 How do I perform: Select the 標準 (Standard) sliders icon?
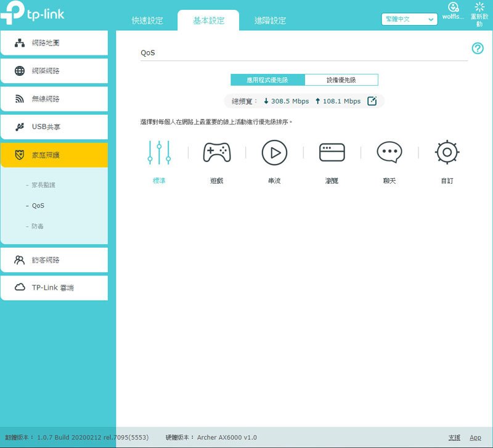[x=159, y=152]
